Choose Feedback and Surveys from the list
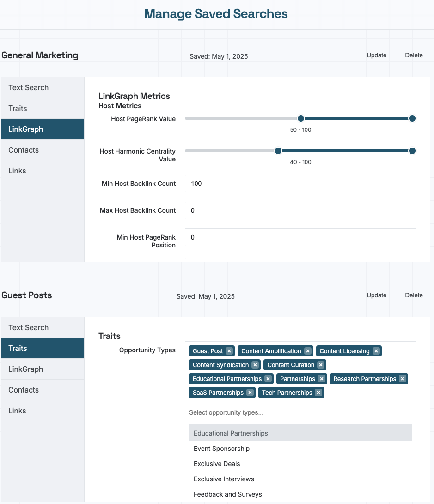Screen dimensions: 434x504 [x=301, y=494]
